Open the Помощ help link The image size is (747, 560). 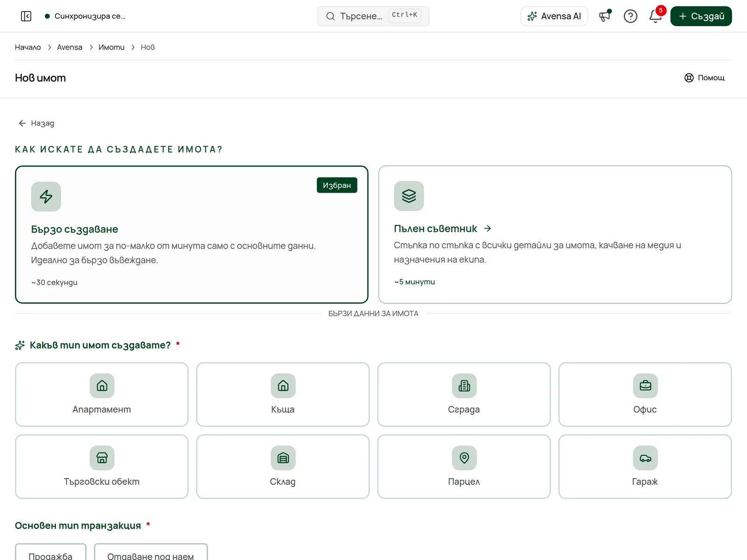(x=705, y=78)
